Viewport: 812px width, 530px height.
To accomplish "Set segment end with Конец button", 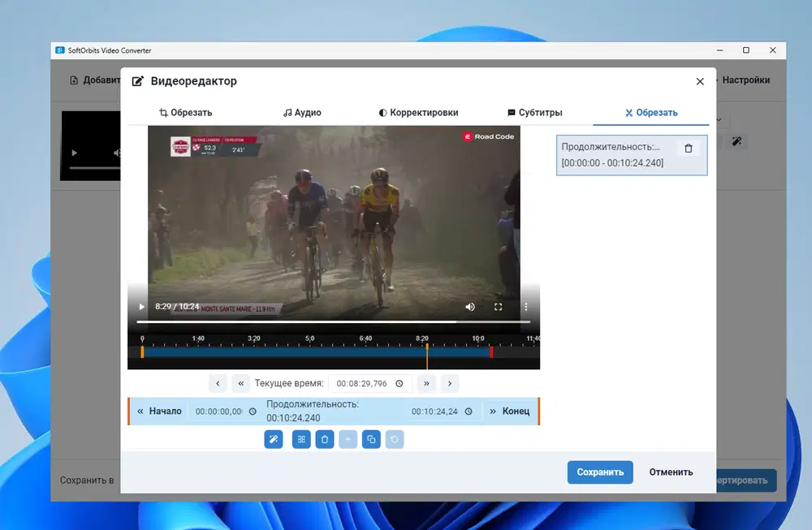I will 510,411.
